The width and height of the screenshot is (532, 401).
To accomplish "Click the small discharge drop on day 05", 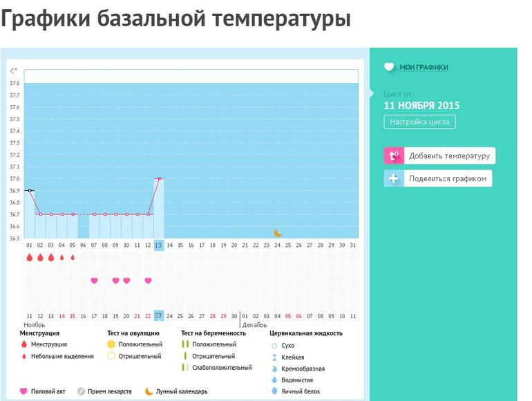I will (73, 257).
